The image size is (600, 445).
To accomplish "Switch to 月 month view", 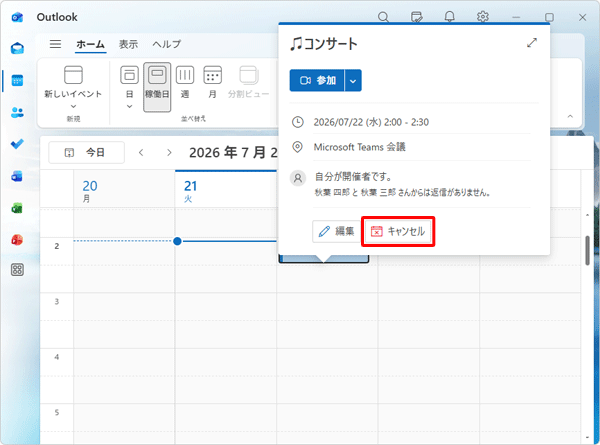I will coord(212,82).
